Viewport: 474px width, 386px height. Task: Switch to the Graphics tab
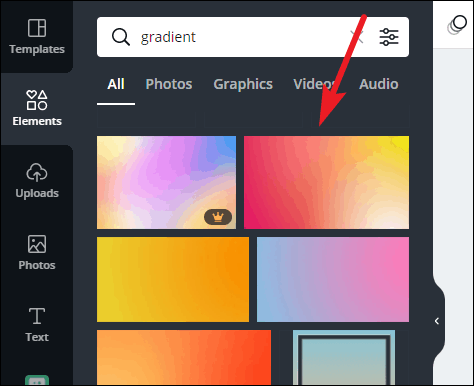point(243,84)
